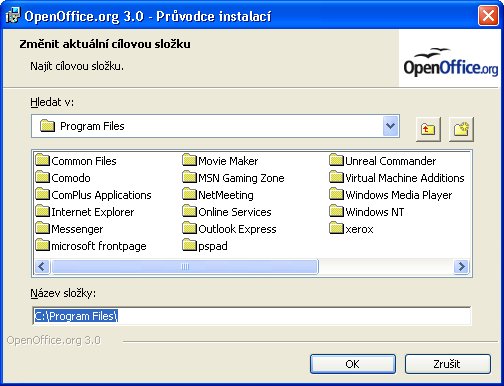
Task: Select the Unreal Commander folder icon
Action: pos(336,160)
